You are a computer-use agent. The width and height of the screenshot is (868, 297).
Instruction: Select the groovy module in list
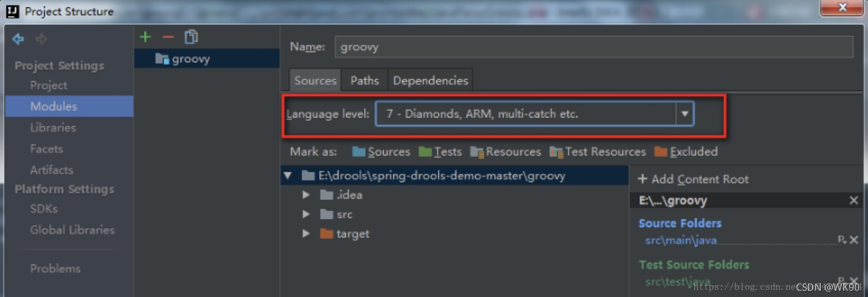point(207,59)
